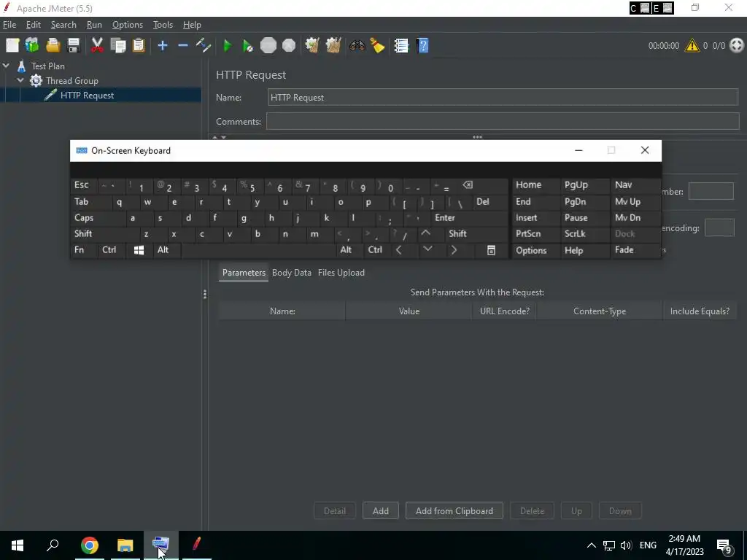Switch to the Body Data tab

(x=292, y=273)
